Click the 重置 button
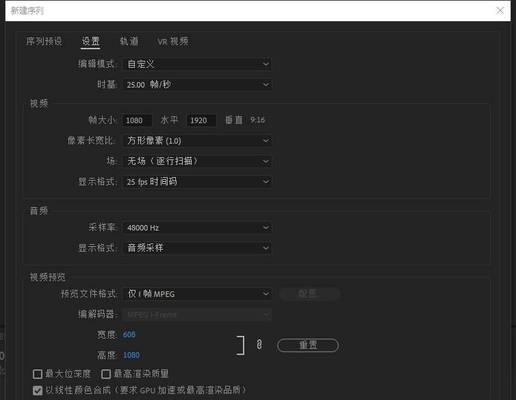The height and width of the screenshot is (400, 516). click(x=308, y=345)
